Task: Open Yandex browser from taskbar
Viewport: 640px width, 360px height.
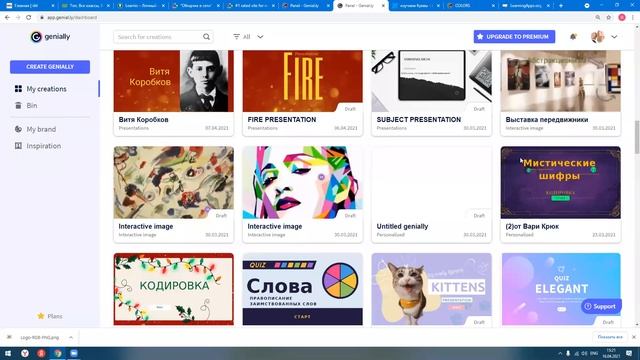Action: 25,353
